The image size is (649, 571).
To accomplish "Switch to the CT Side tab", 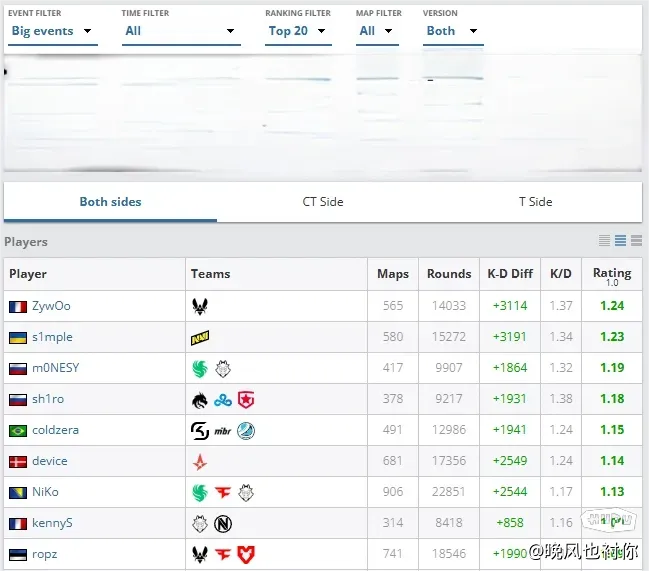I will click(x=323, y=202).
